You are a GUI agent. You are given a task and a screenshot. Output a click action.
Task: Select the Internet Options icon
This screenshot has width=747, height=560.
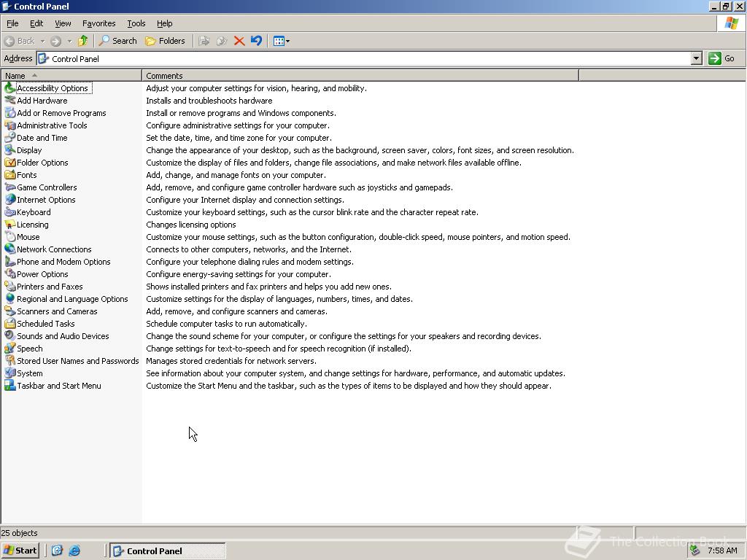[9, 200]
